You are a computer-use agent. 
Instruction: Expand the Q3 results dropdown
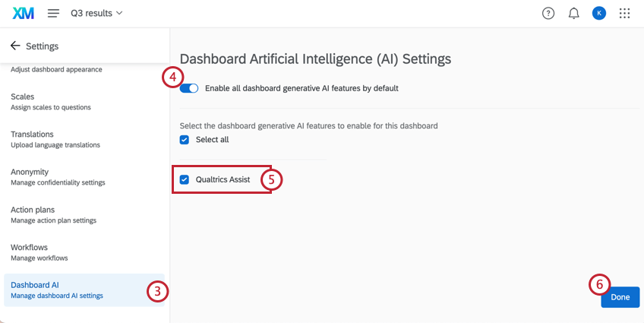pos(96,13)
